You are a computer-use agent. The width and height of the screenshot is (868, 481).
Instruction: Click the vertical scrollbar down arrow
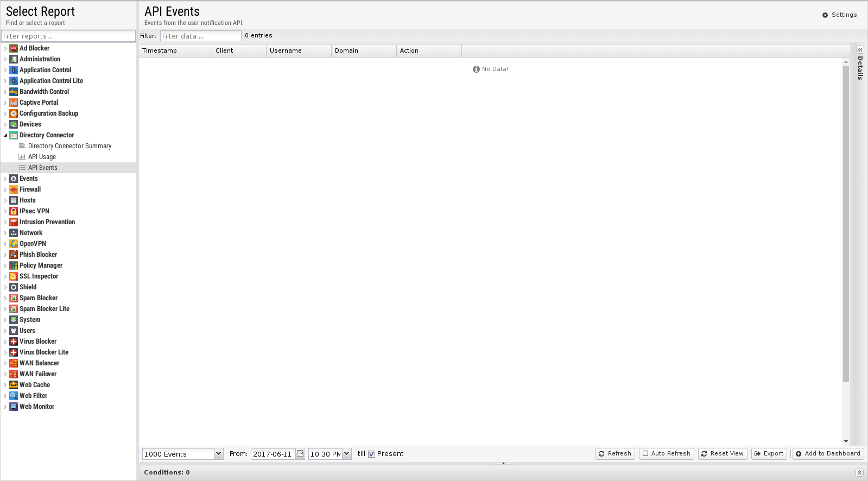(x=846, y=441)
